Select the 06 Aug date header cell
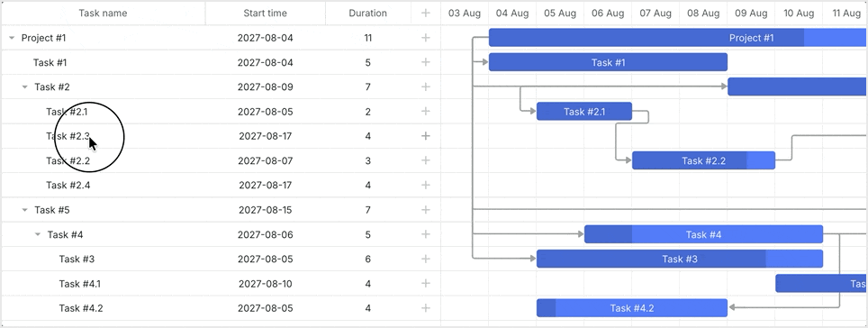This screenshot has width=868, height=328. [608, 14]
